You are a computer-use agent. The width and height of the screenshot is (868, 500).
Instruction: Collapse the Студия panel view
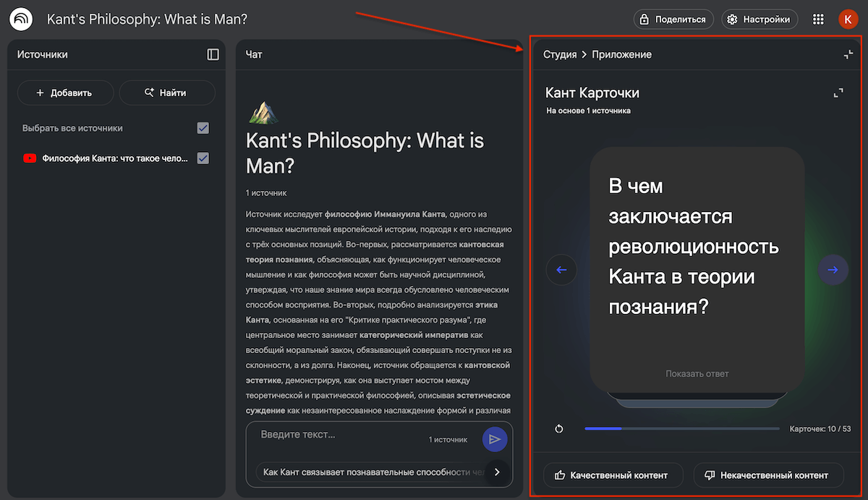pyautogui.click(x=848, y=54)
